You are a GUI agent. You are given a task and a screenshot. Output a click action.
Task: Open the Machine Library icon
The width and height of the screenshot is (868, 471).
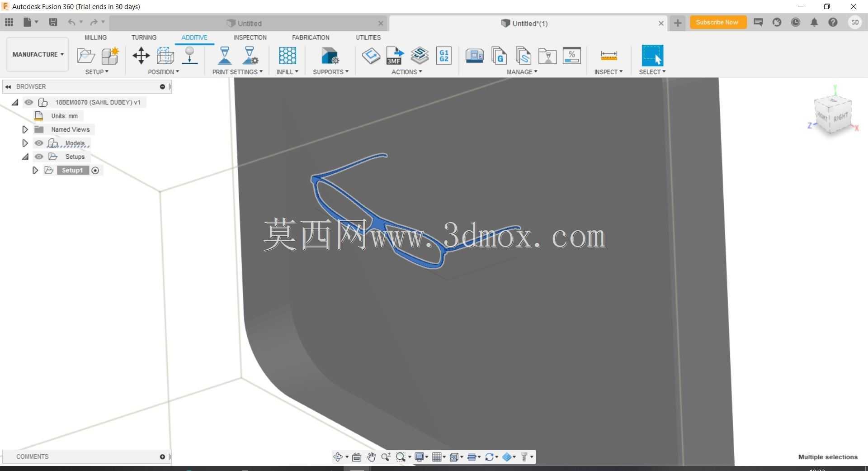pyautogui.click(x=475, y=56)
